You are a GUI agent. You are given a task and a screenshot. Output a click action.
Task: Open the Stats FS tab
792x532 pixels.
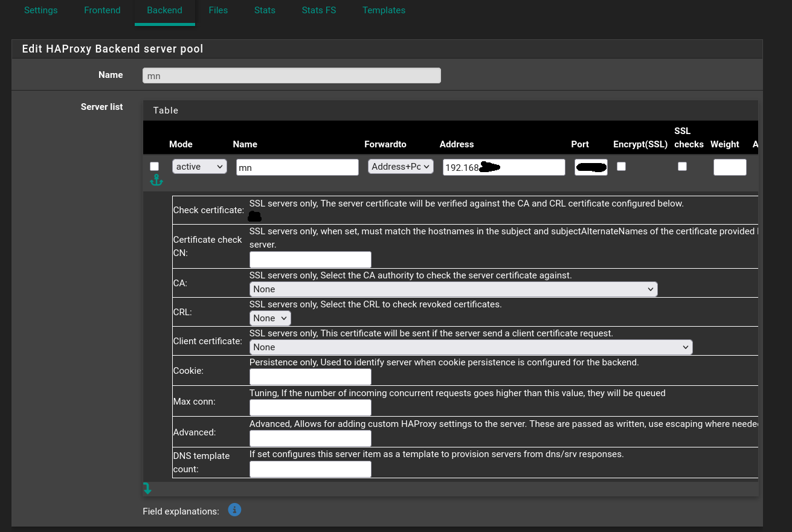[x=319, y=10]
